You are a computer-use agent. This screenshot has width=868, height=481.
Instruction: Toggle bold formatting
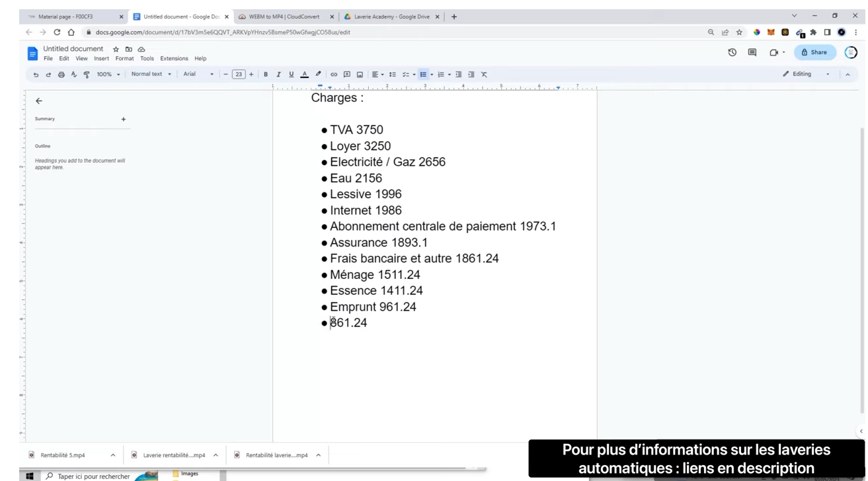pos(266,75)
